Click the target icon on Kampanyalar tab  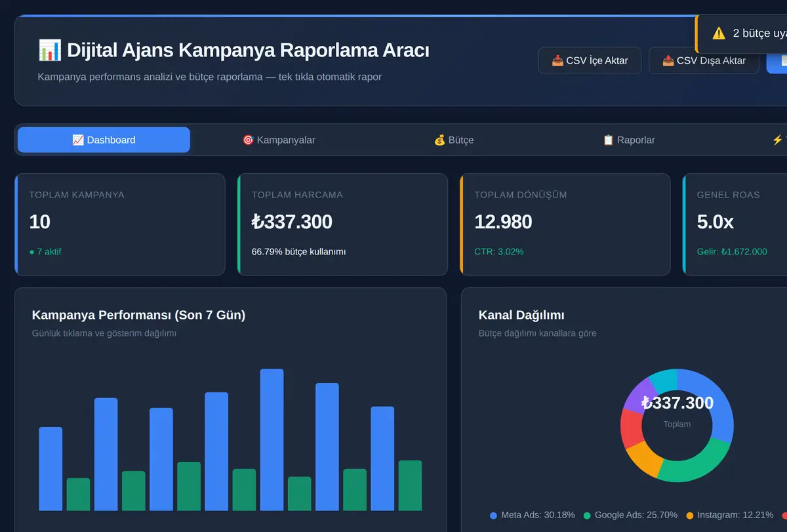pos(248,140)
